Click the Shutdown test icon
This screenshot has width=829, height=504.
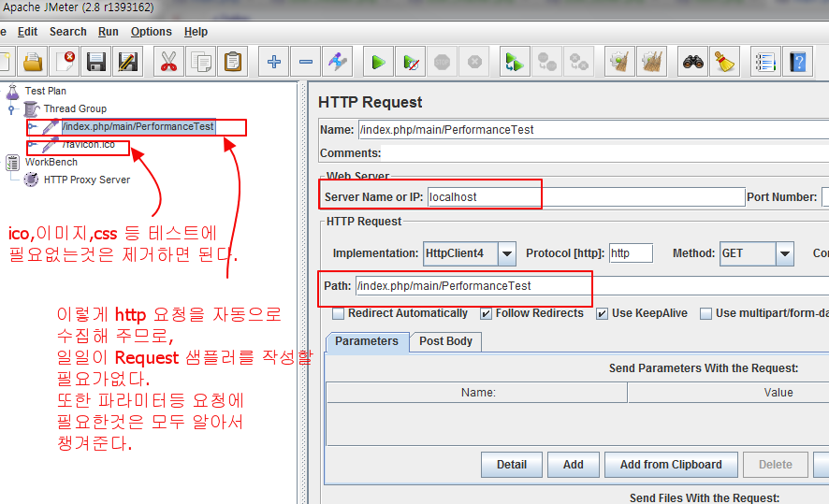tap(474, 63)
